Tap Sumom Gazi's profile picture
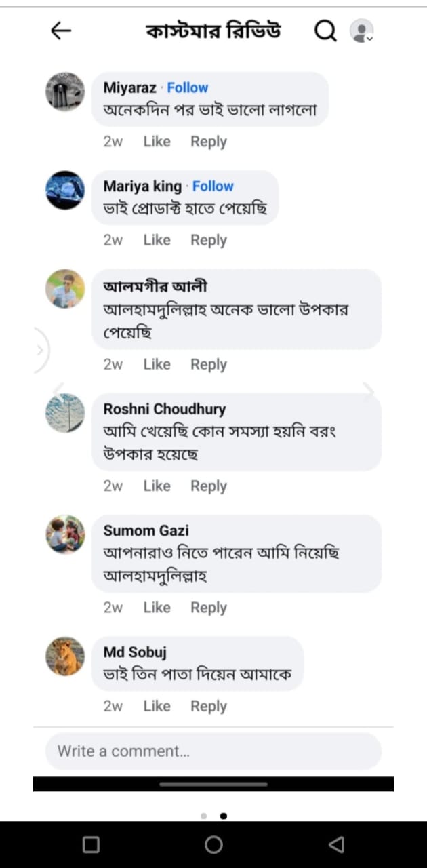Viewport: 427px width, 868px height. (64, 535)
